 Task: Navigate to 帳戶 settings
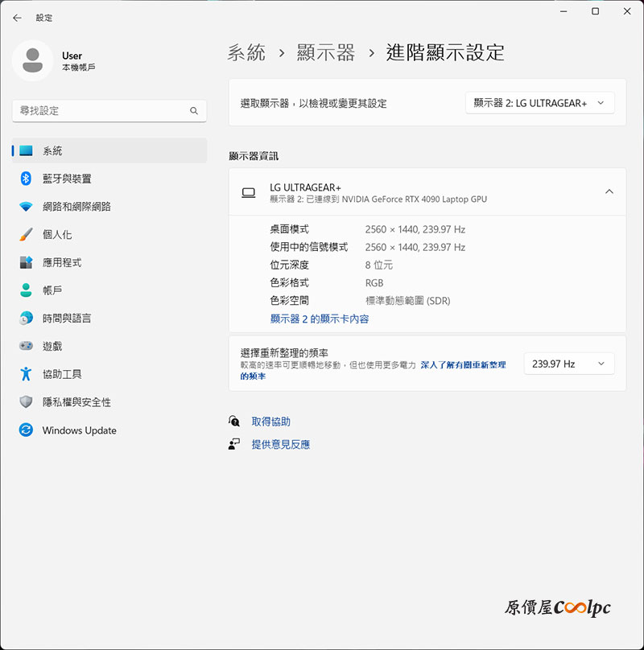(x=109, y=290)
